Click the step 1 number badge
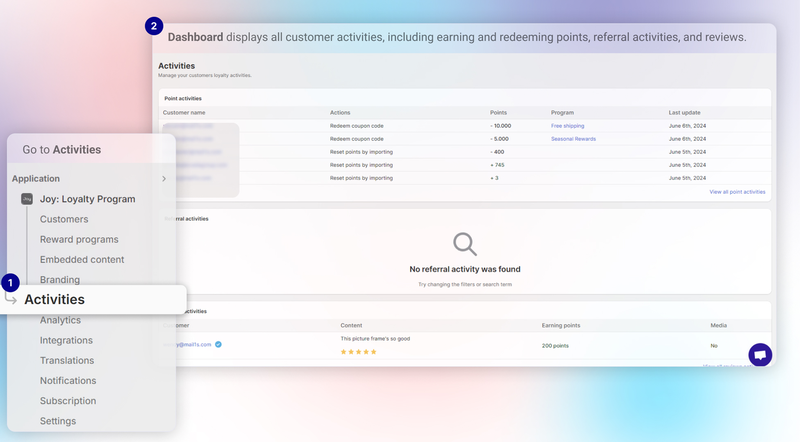 pos(11,283)
